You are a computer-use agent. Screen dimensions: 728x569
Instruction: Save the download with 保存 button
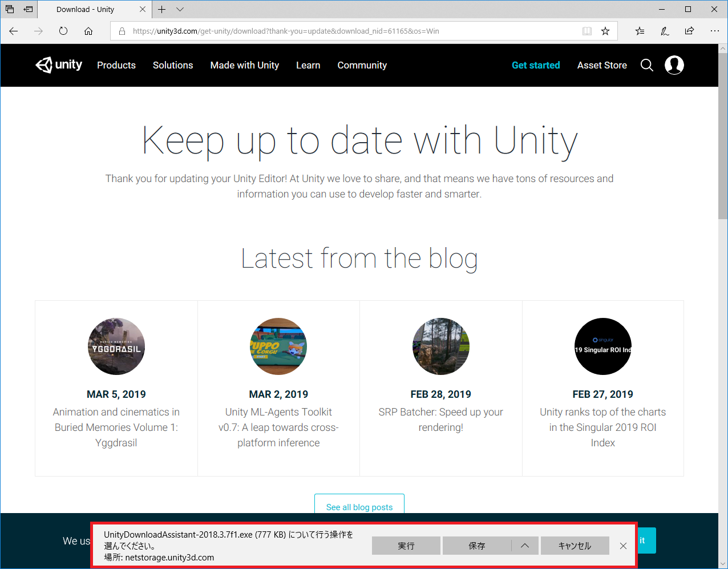(x=477, y=546)
